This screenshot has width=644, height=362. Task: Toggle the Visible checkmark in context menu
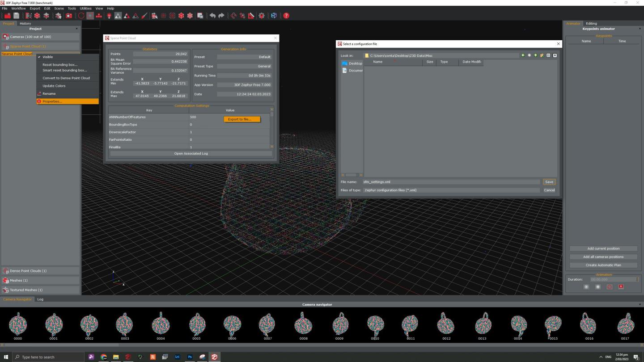(x=47, y=57)
